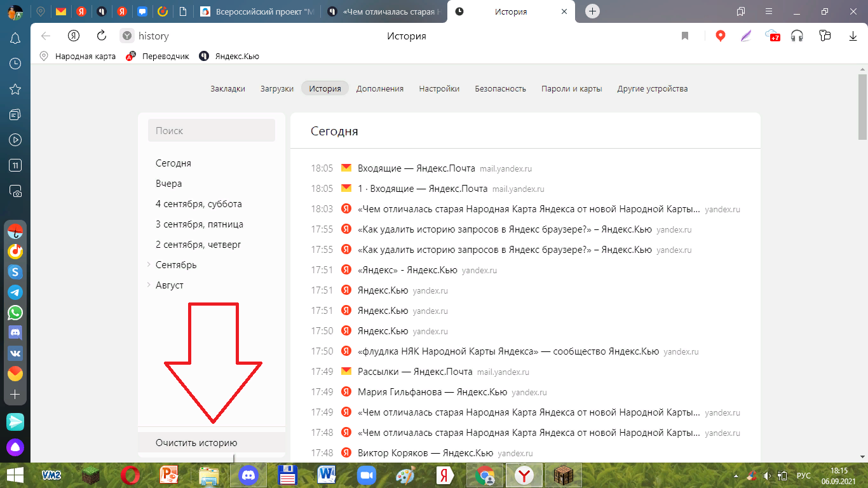The image size is (868, 488).
Task: Expand Сентябрь in history sidebar
Action: coord(148,265)
